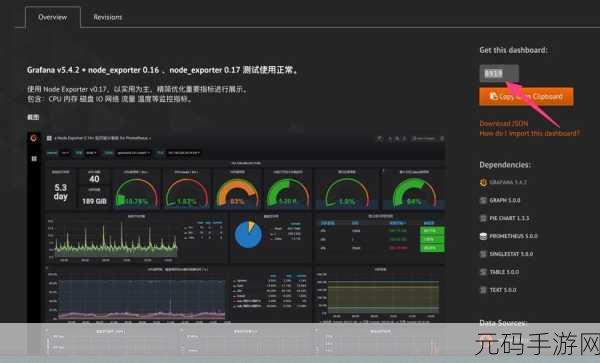Click the 'Get this dashboard:' heading
Image resolution: width=600 pixels, height=363 pixels.
click(513, 50)
